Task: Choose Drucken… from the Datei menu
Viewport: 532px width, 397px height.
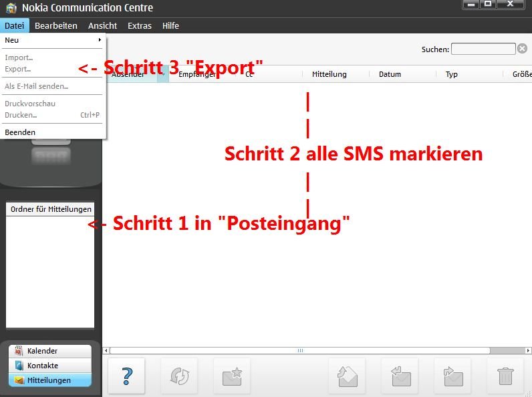Action: pyautogui.click(x=53, y=115)
